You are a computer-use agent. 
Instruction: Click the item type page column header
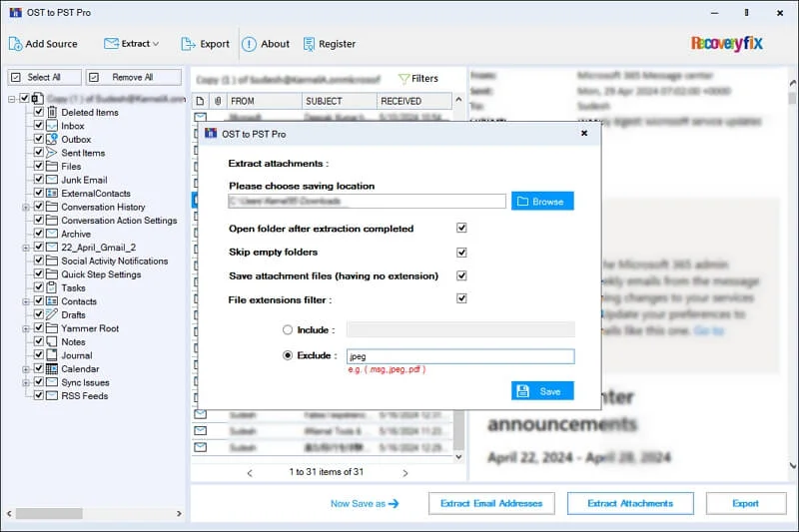point(200,101)
